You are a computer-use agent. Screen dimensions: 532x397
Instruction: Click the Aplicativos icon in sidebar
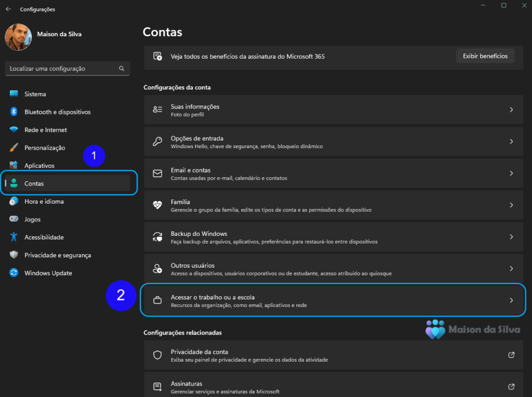click(x=14, y=165)
